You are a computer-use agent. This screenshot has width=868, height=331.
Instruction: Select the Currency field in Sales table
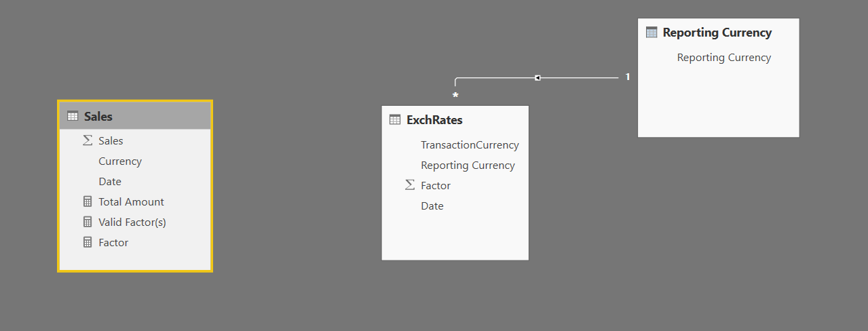pyautogui.click(x=120, y=161)
